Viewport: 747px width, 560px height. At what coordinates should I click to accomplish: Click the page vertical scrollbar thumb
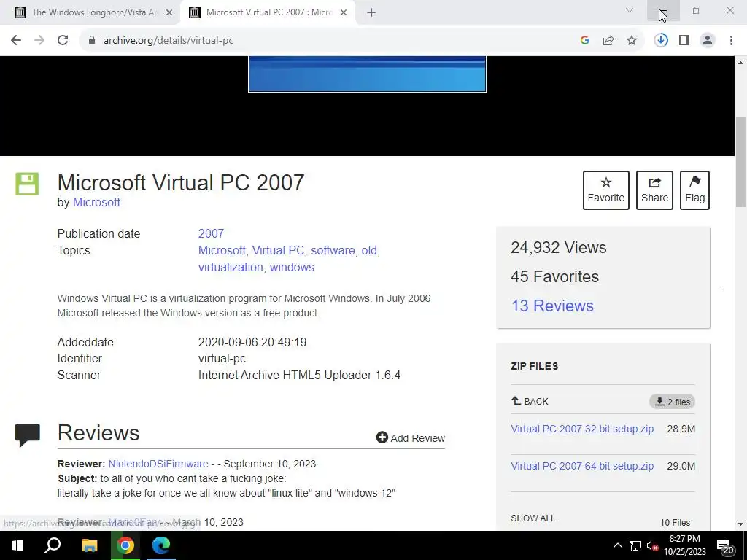[x=741, y=162]
